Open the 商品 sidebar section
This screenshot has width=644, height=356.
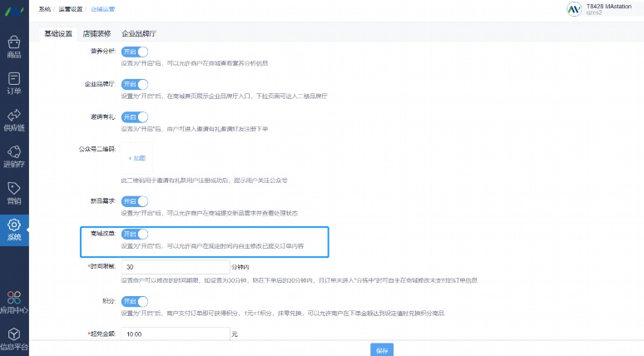14,47
